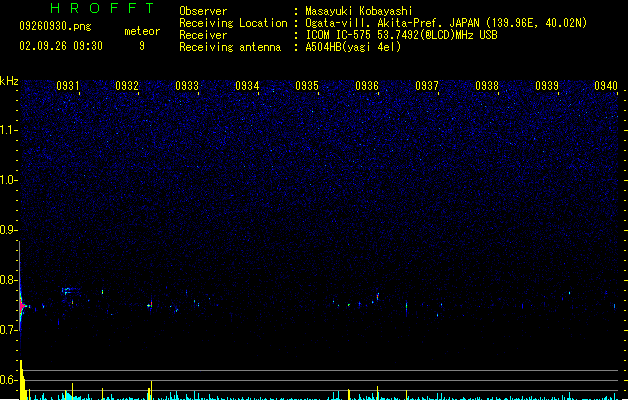This screenshot has width=629, height=400.
Task: Click the Observer label
Action: (x=203, y=11)
